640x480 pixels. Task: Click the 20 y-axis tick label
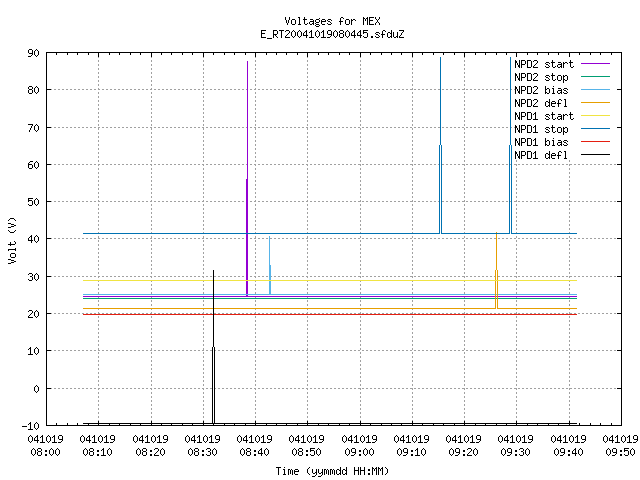pos(33,314)
